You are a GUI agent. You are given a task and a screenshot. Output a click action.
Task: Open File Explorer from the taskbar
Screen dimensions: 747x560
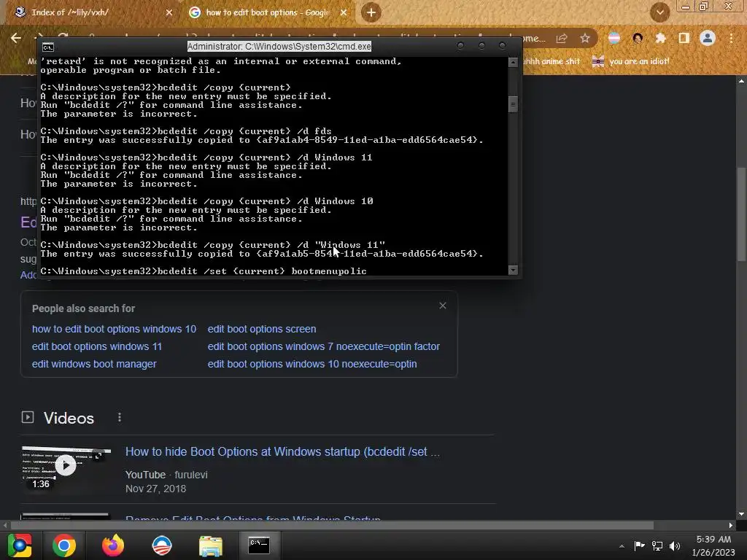211,545
